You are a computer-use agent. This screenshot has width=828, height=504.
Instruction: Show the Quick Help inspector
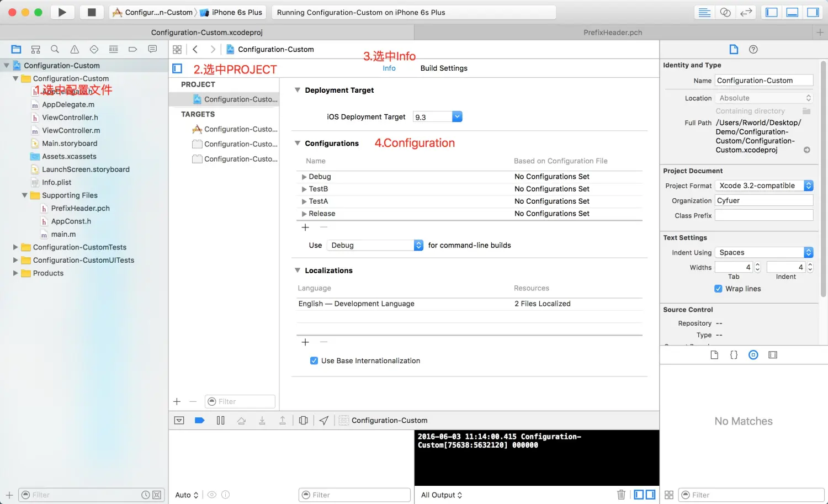pos(753,49)
